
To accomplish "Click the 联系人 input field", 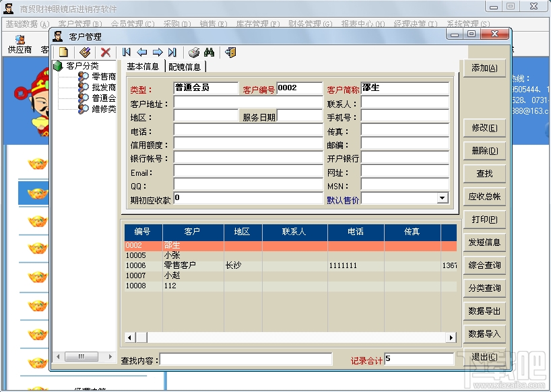I will [405, 102].
